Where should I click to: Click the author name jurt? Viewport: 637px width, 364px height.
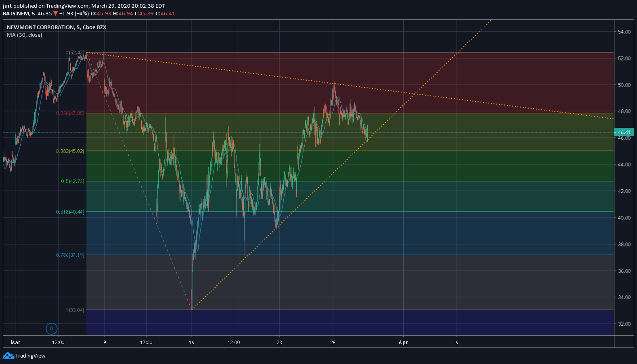[x=7, y=6]
